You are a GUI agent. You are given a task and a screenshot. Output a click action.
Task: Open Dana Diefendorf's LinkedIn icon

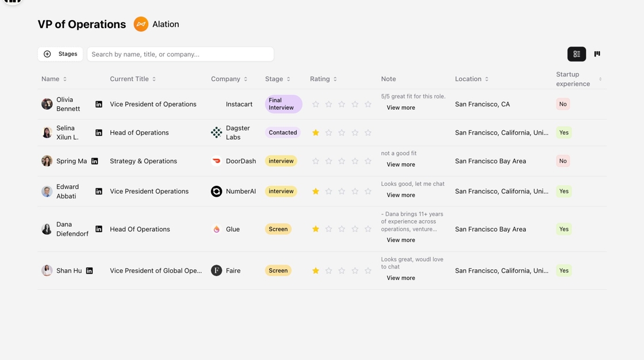[x=98, y=229]
